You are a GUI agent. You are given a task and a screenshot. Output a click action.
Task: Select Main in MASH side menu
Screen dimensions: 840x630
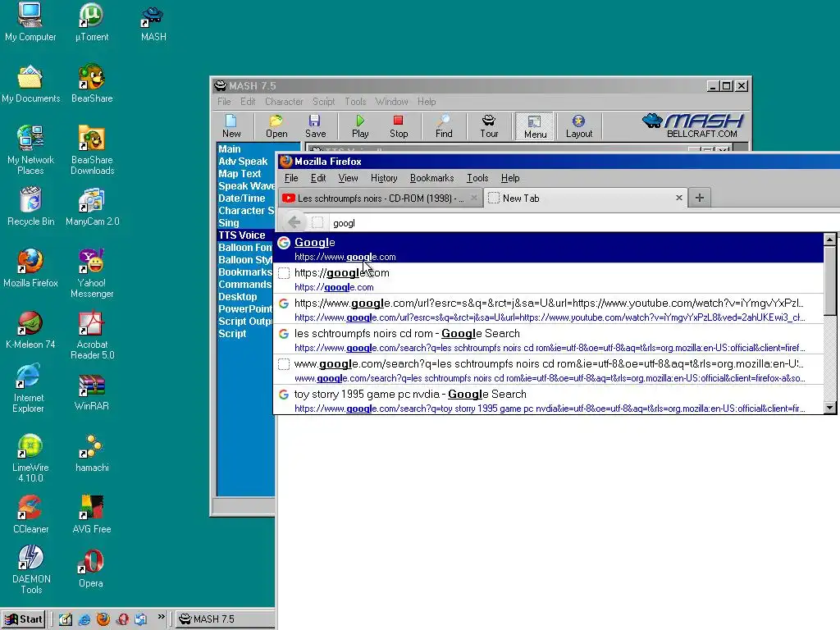(x=230, y=149)
